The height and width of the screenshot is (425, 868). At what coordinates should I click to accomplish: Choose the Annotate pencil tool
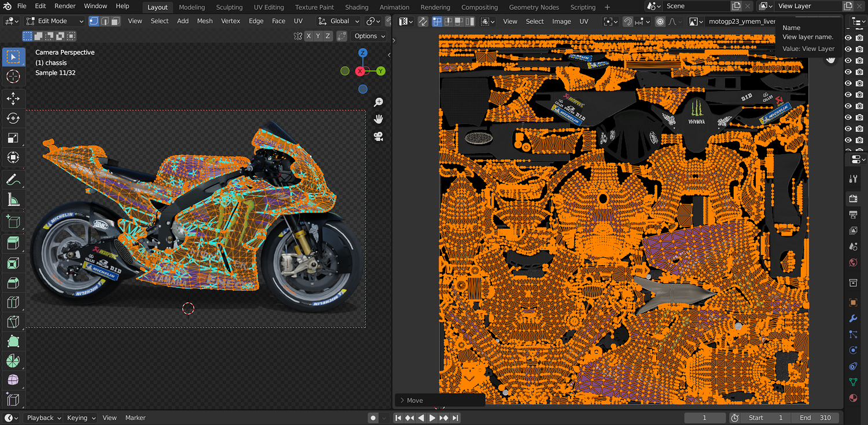[13, 180]
